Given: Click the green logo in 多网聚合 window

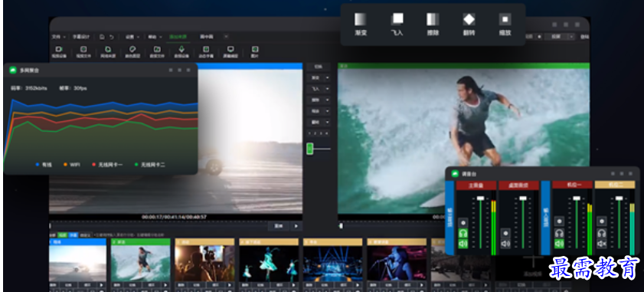Looking at the screenshot, I should coord(13,70).
